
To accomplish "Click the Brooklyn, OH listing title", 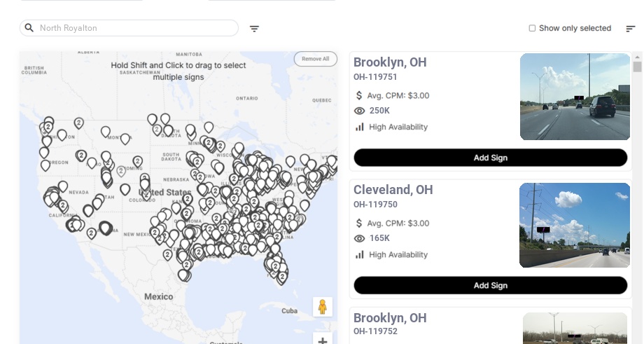I will pos(390,62).
